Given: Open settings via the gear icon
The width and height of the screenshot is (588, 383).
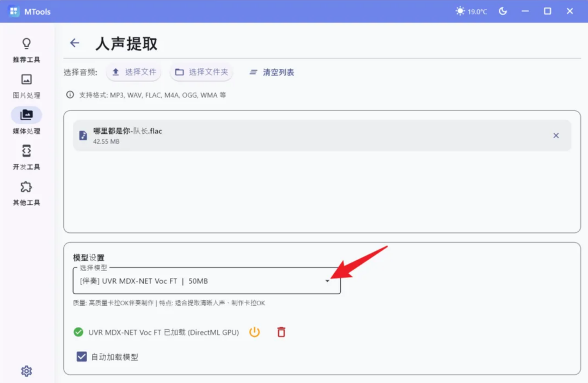Looking at the screenshot, I should 26,371.
